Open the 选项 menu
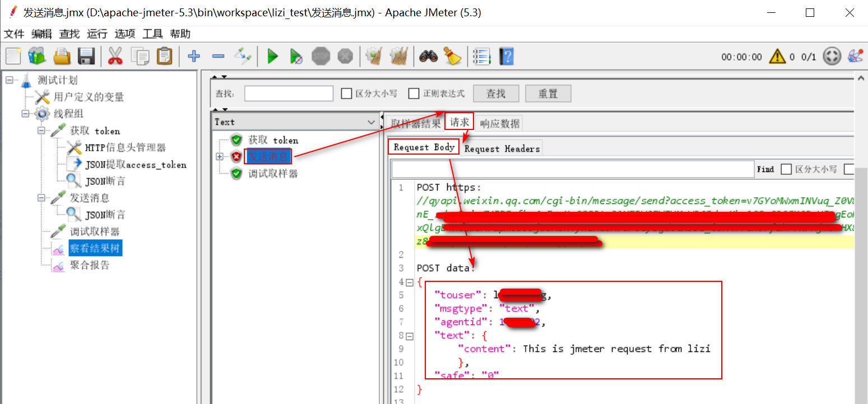The height and width of the screenshot is (404, 868). click(125, 34)
